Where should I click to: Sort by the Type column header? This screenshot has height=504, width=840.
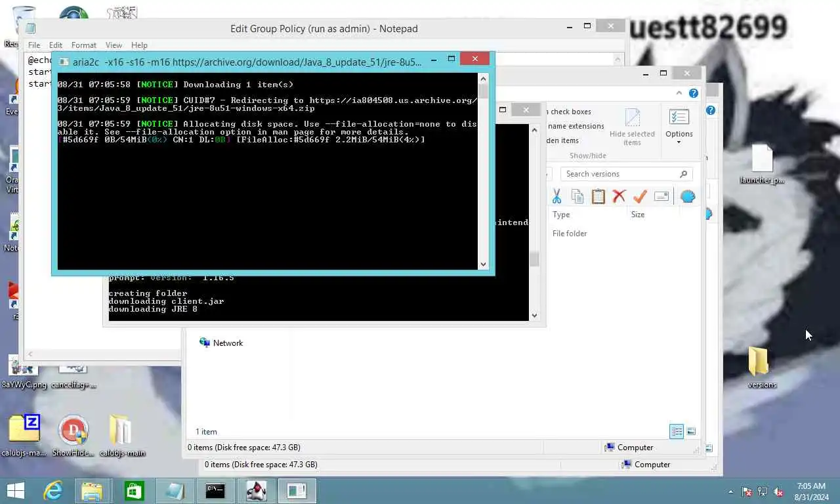[561, 215]
